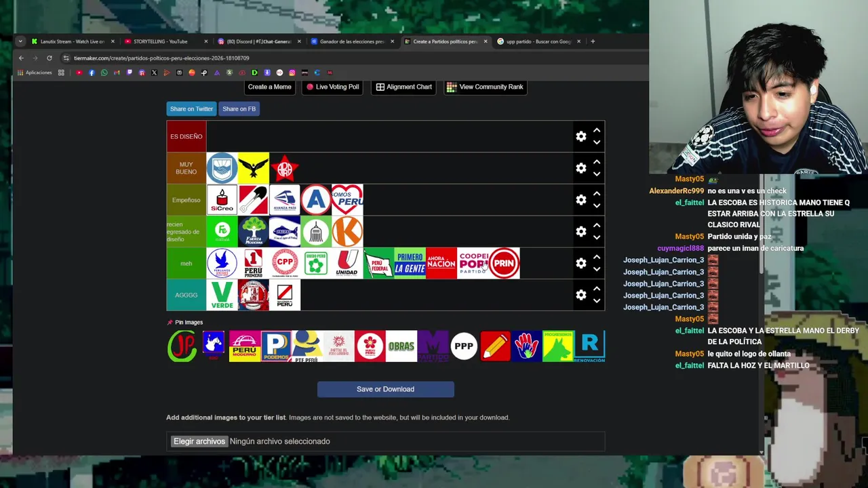Viewport: 868px width, 488px height.
Task: Open a new browser tab
Action: [x=593, y=41]
